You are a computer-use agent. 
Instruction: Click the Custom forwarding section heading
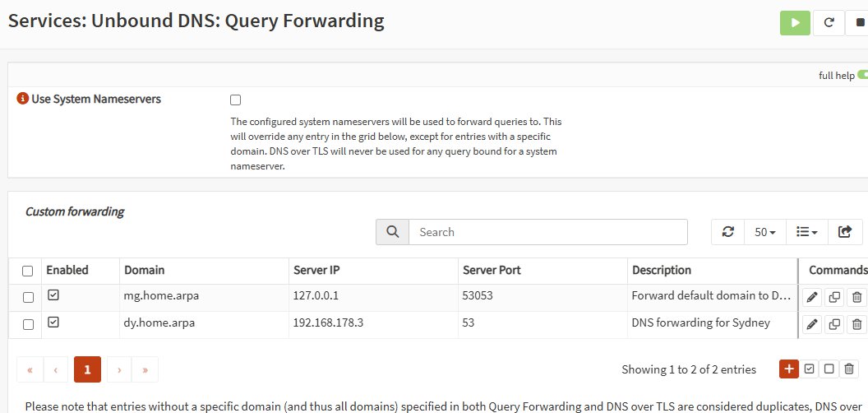click(x=75, y=211)
